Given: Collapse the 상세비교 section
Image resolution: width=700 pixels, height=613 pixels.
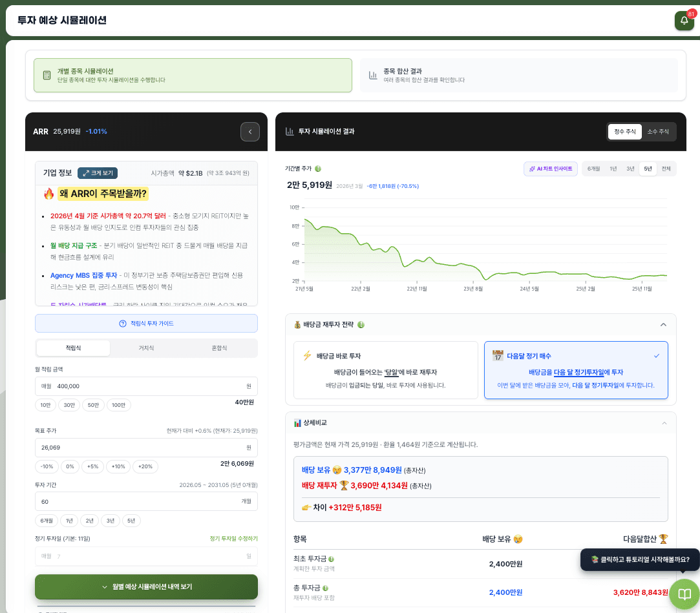Looking at the screenshot, I should [664, 423].
